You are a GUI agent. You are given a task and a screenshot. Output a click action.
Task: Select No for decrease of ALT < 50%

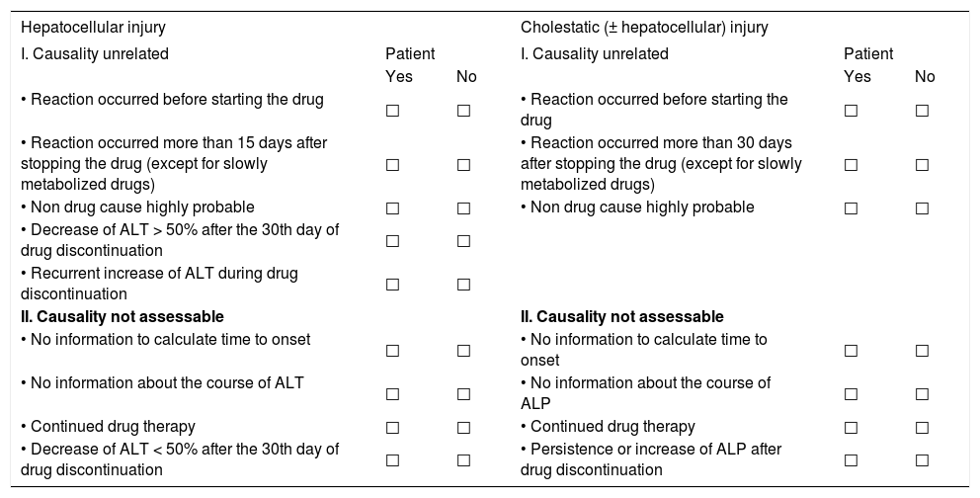463,459
